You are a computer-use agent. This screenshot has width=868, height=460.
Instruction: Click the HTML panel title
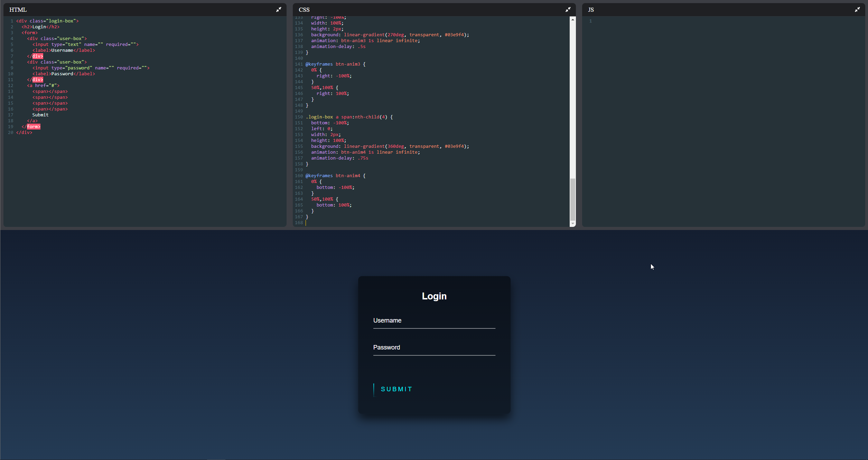(18, 10)
